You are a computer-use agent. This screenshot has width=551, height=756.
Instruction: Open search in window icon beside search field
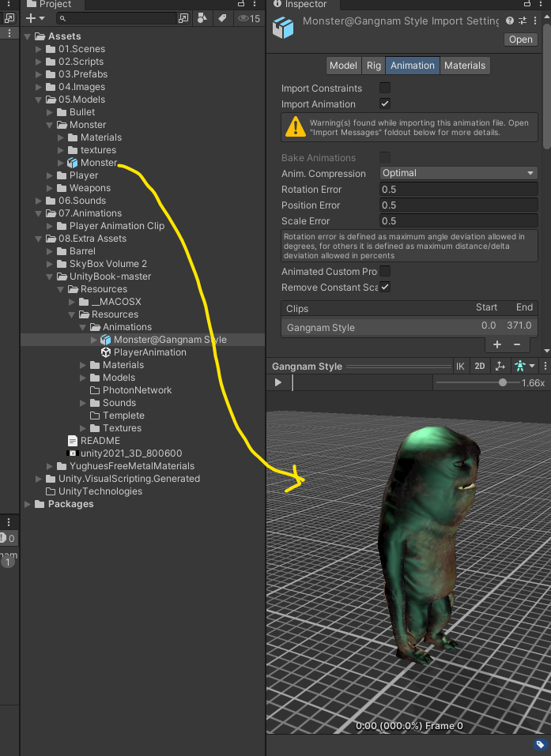183,18
